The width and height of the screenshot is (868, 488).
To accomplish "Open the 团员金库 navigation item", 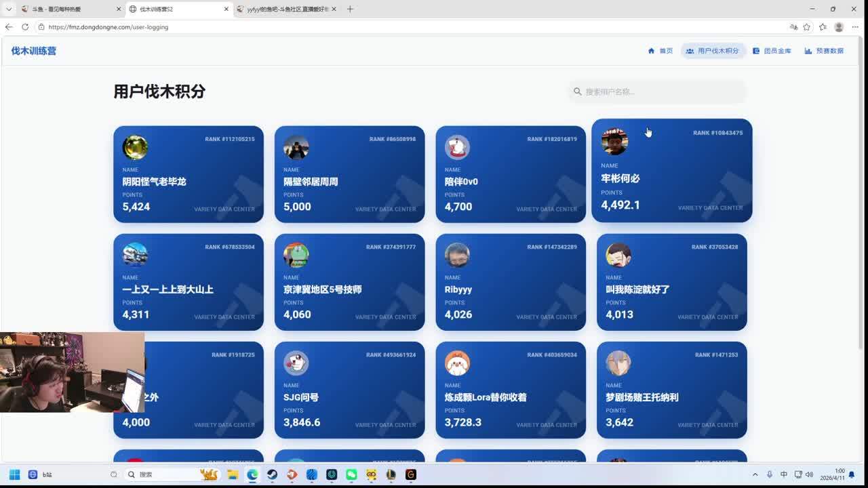I will [x=772, y=51].
